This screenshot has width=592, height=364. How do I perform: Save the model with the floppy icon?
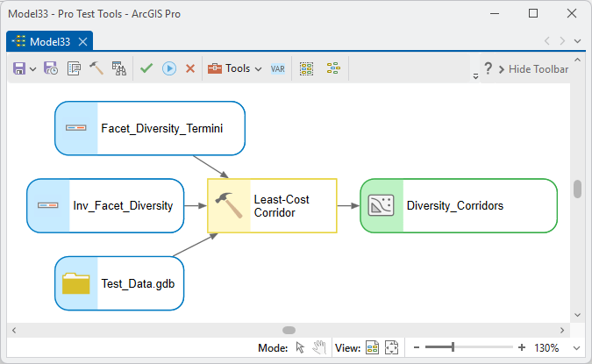(x=19, y=68)
